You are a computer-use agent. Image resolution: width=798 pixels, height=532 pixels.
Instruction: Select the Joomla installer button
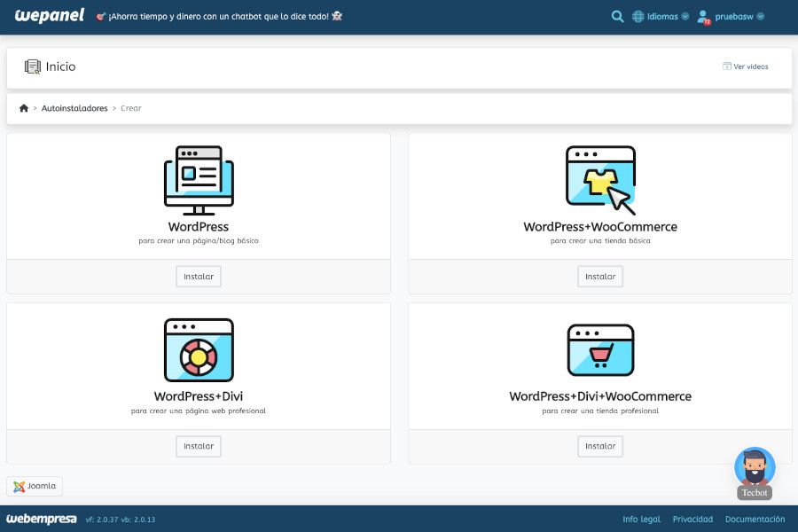tap(35, 486)
